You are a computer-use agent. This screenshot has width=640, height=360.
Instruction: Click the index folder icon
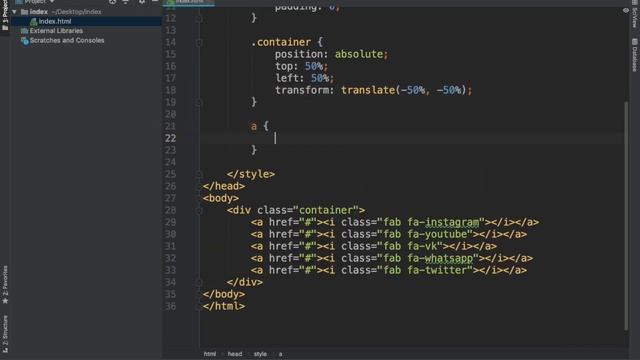[x=24, y=12]
